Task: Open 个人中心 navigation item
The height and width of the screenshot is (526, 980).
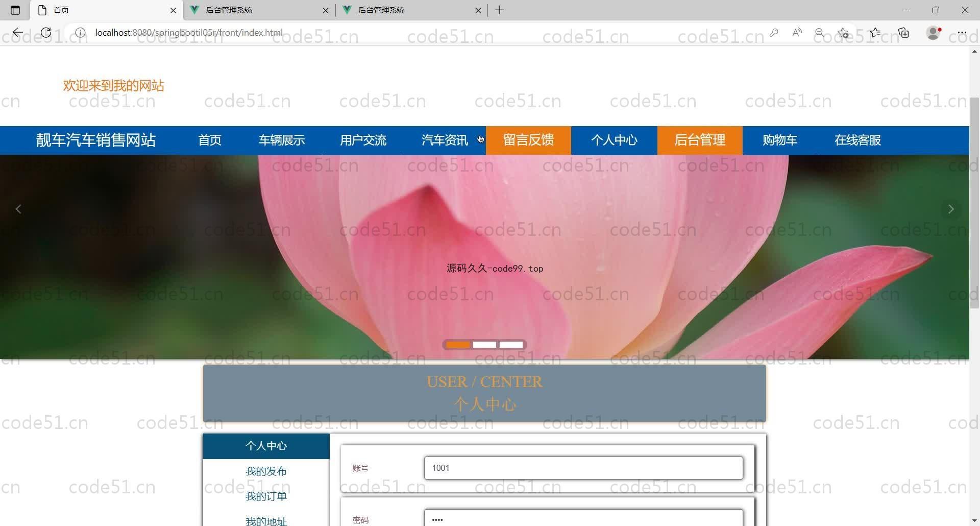Action: [614, 140]
